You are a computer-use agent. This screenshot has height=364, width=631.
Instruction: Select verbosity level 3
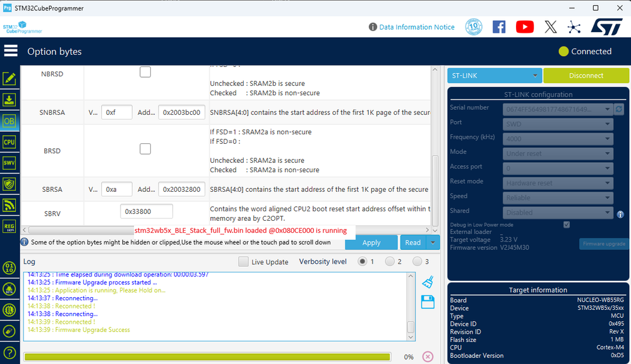pyautogui.click(x=417, y=262)
